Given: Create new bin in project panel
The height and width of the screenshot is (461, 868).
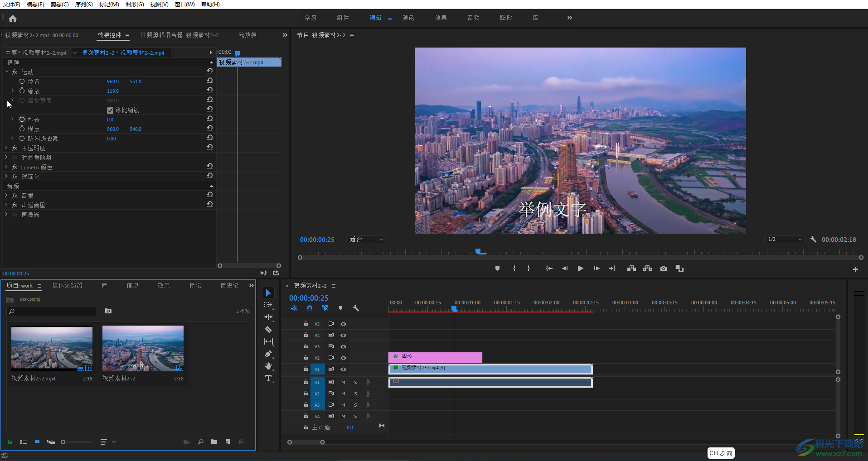Looking at the screenshot, I should tap(214, 442).
